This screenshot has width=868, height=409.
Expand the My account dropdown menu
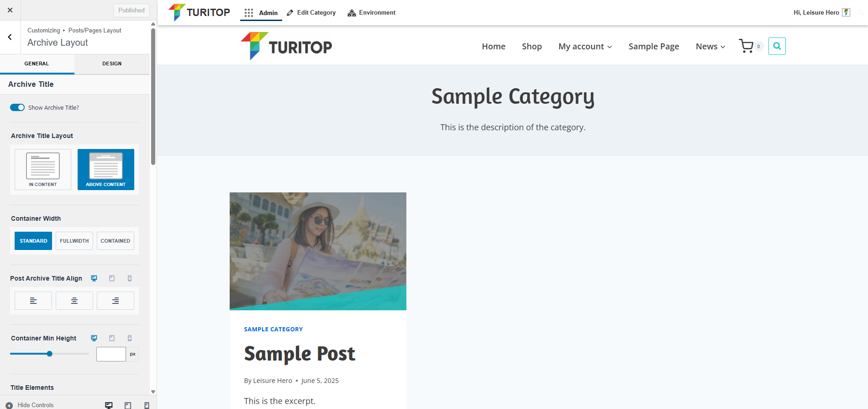(585, 47)
